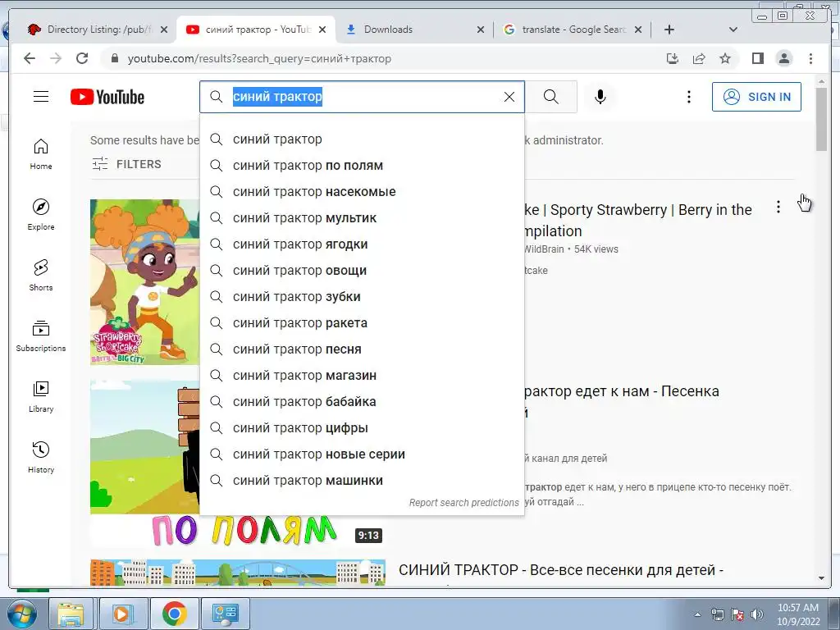Pick suggestion синий трактор машинки
This screenshot has height=630, width=840.
coord(362,481)
